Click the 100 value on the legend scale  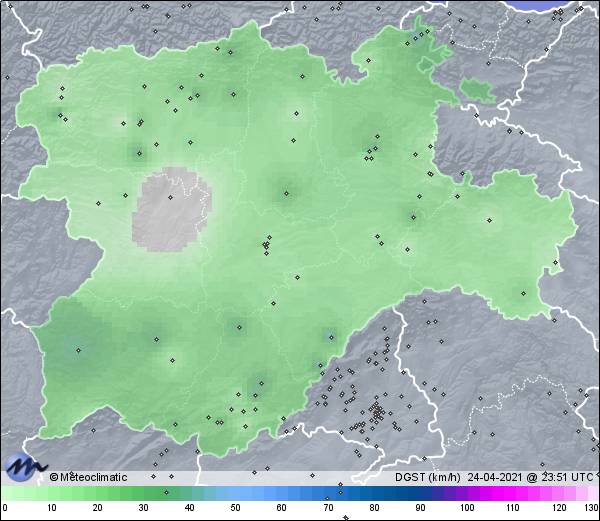pyautogui.click(x=467, y=508)
